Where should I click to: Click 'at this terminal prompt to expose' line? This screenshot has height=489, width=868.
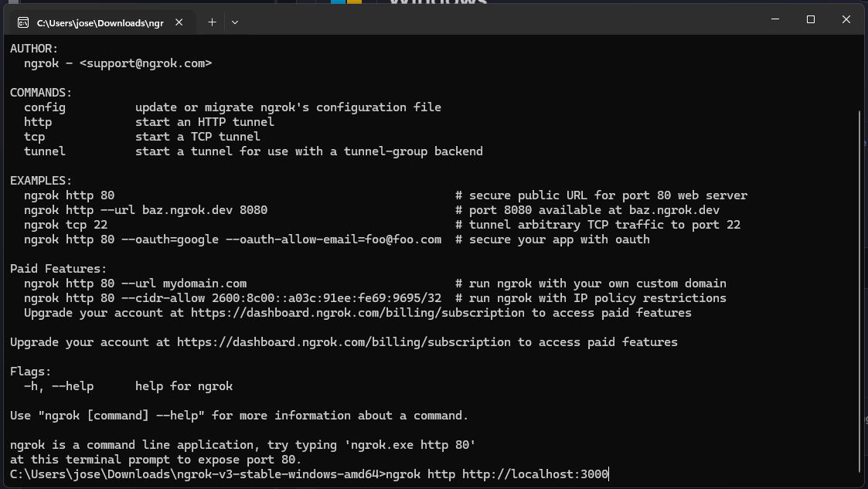click(155, 460)
